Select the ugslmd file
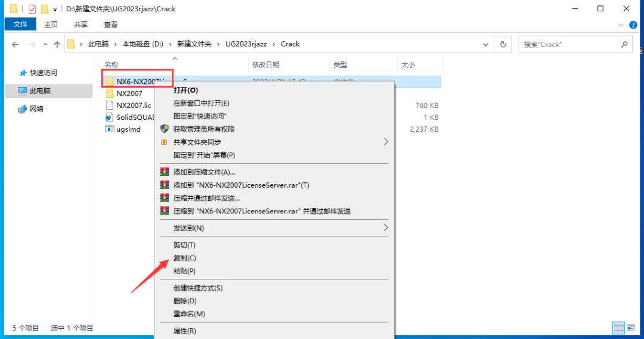The width and height of the screenshot is (644, 339). click(x=128, y=129)
